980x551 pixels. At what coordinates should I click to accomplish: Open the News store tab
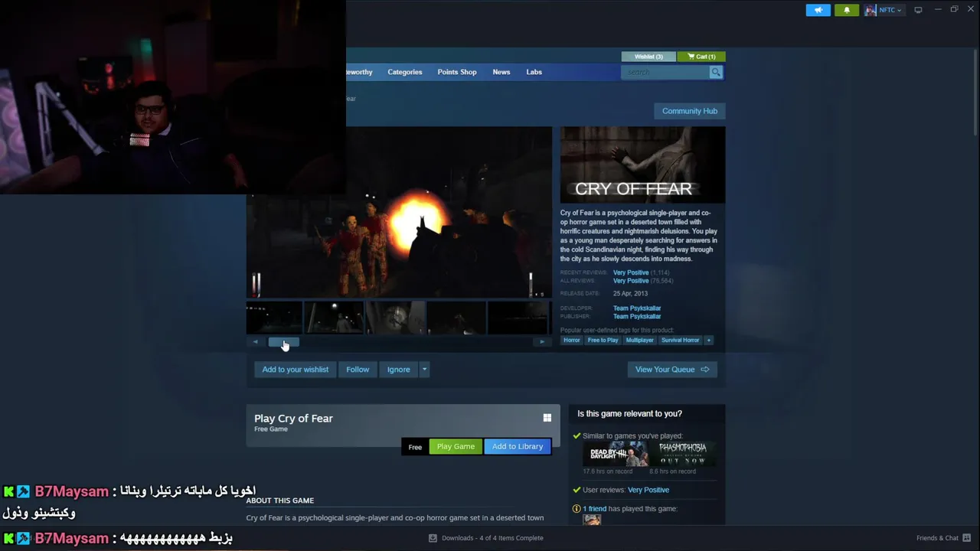tap(501, 72)
